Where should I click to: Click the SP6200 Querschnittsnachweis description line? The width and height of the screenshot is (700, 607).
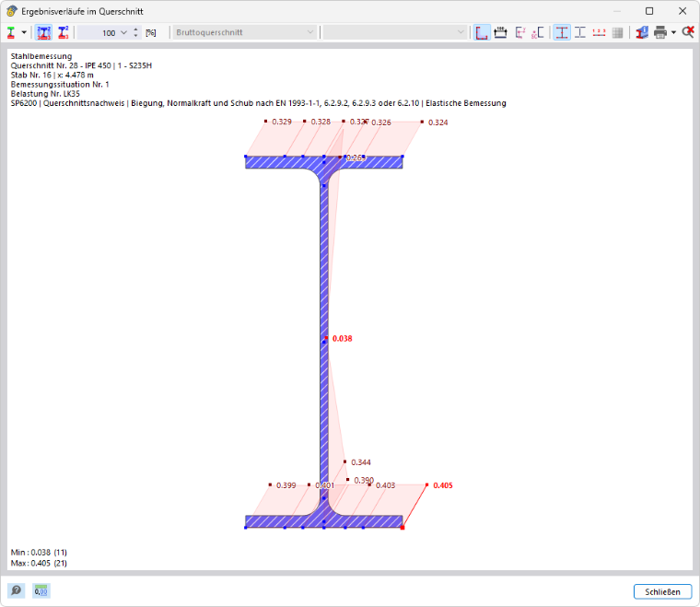[x=258, y=103]
